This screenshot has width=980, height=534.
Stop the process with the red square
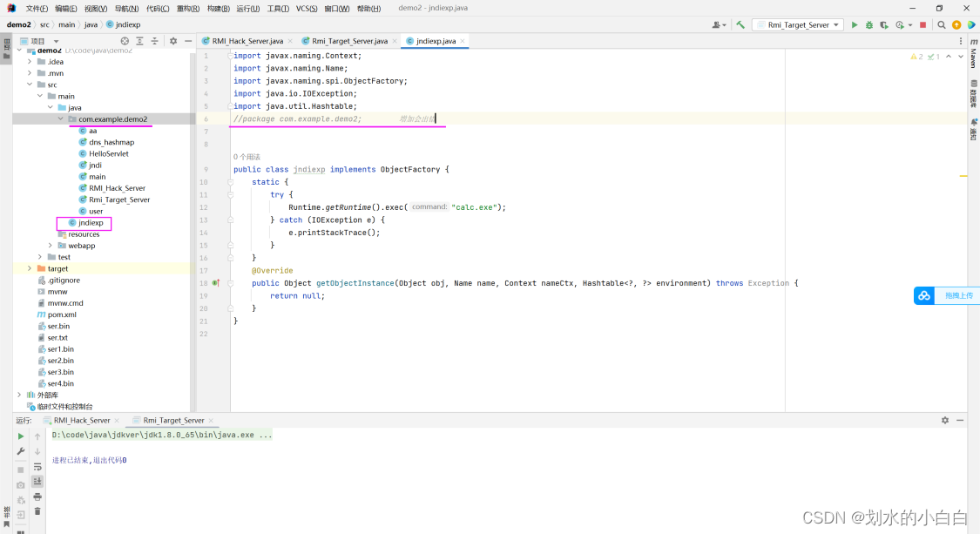923,25
